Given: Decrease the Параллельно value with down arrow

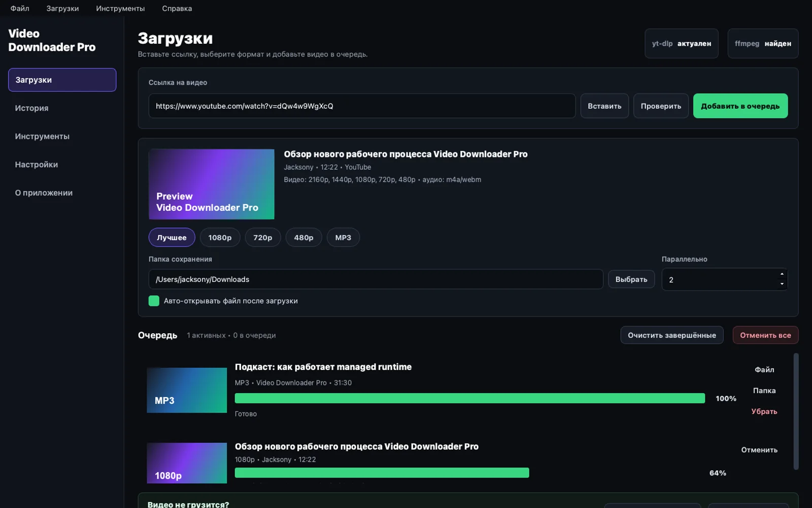Looking at the screenshot, I should tap(782, 284).
